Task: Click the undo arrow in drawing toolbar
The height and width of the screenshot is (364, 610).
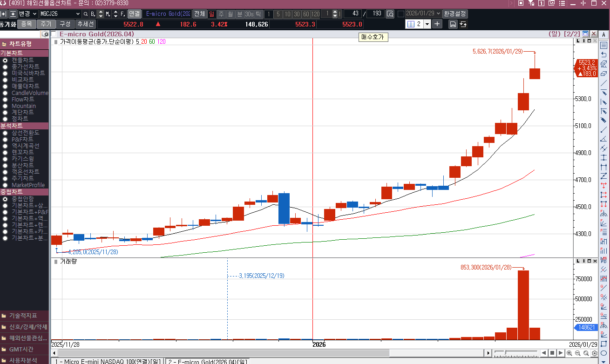Action: point(604,54)
